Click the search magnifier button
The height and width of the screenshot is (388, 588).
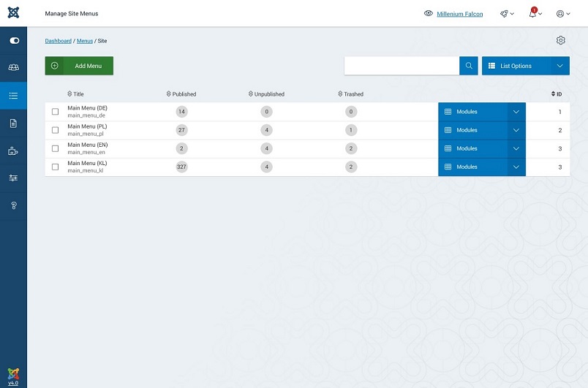(x=469, y=66)
